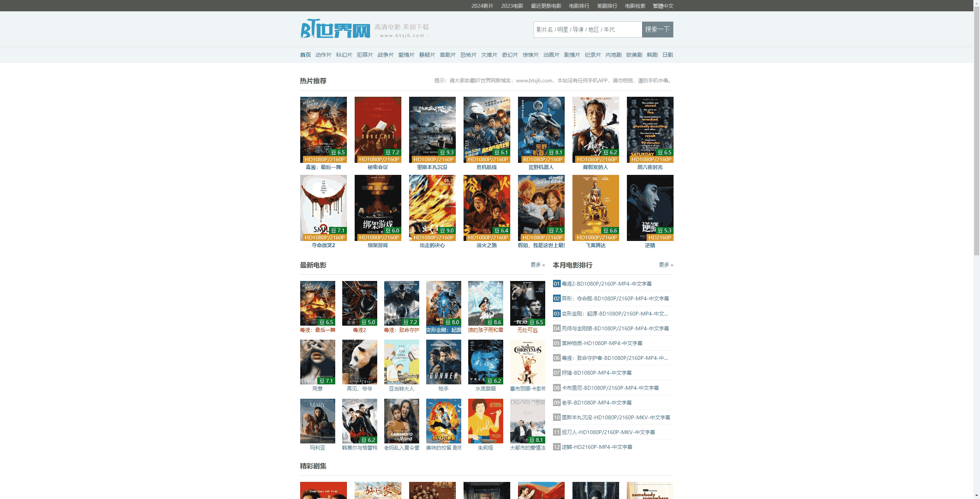Open the 电影排行 top link
Viewport: 980px width, 499px height.
pyautogui.click(x=579, y=6)
